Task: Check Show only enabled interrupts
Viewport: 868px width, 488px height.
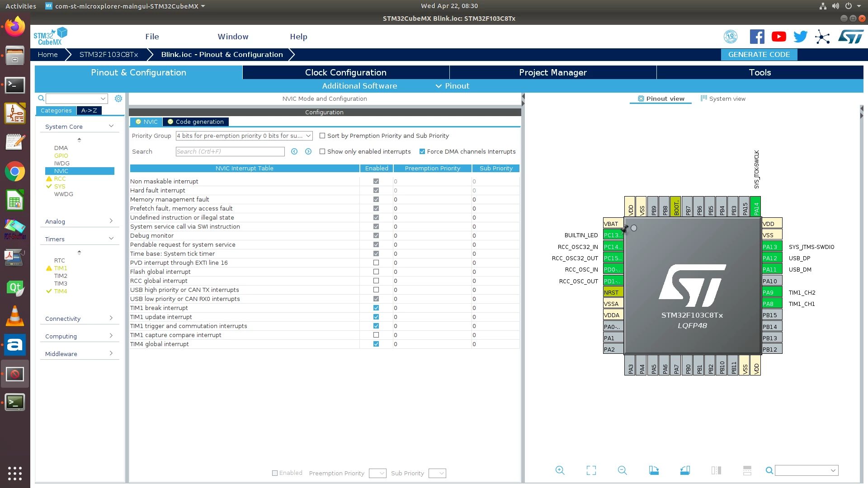Action: [322, 151]
